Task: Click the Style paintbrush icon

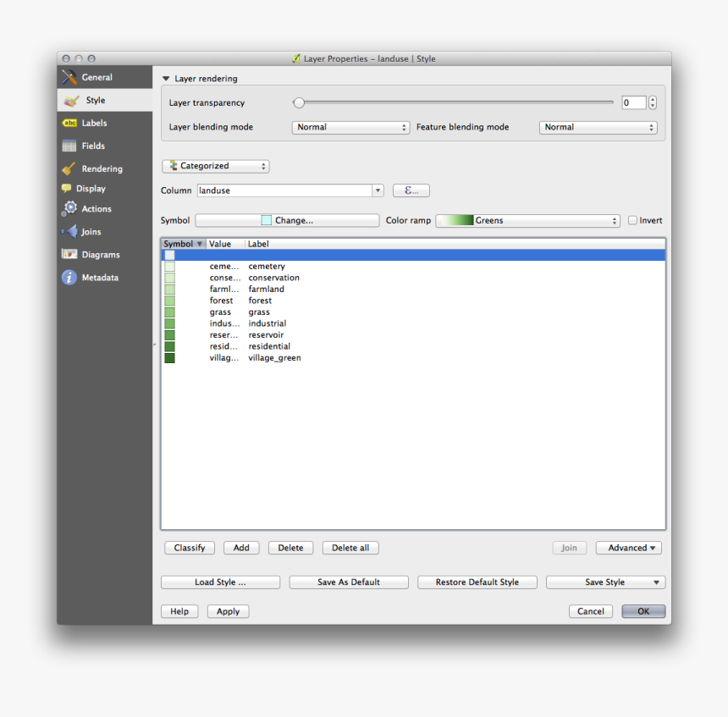Action: [x=72, y=100]
